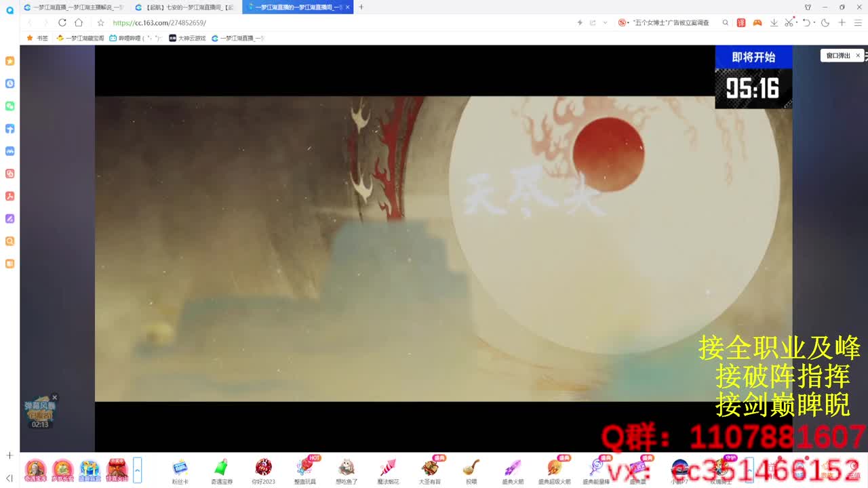Click the 想吃鱼了 cat gift icon
This screenshot has height=488, width=868.
(347, 468)
